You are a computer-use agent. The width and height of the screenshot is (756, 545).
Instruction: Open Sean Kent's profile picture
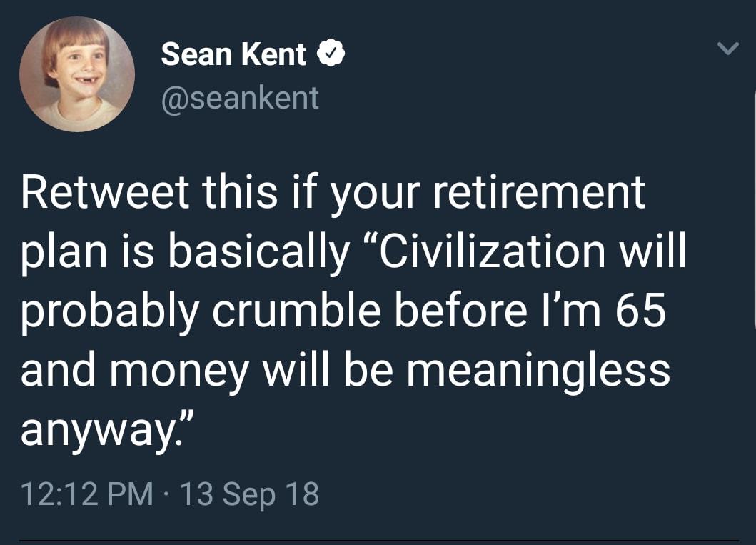click(x=77, y=74)
